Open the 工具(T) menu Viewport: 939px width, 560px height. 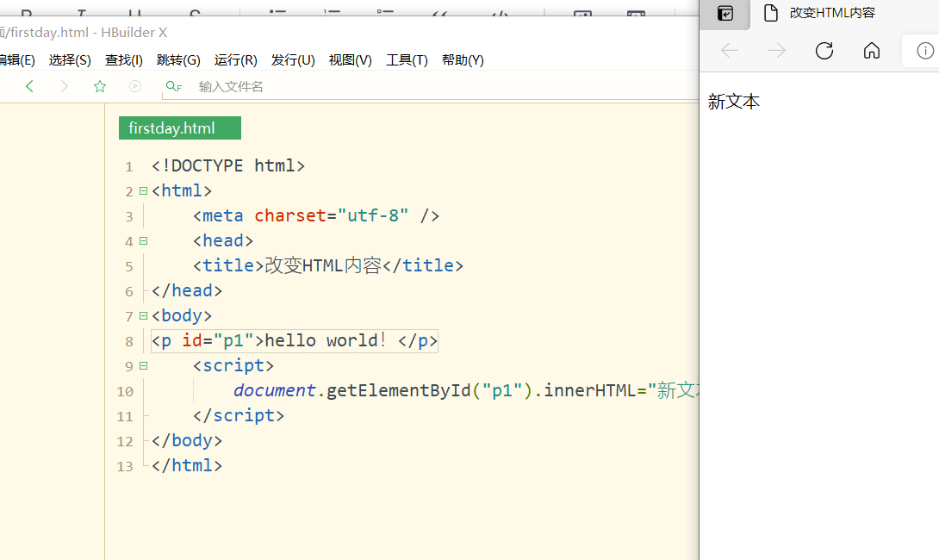coord(407,60)
